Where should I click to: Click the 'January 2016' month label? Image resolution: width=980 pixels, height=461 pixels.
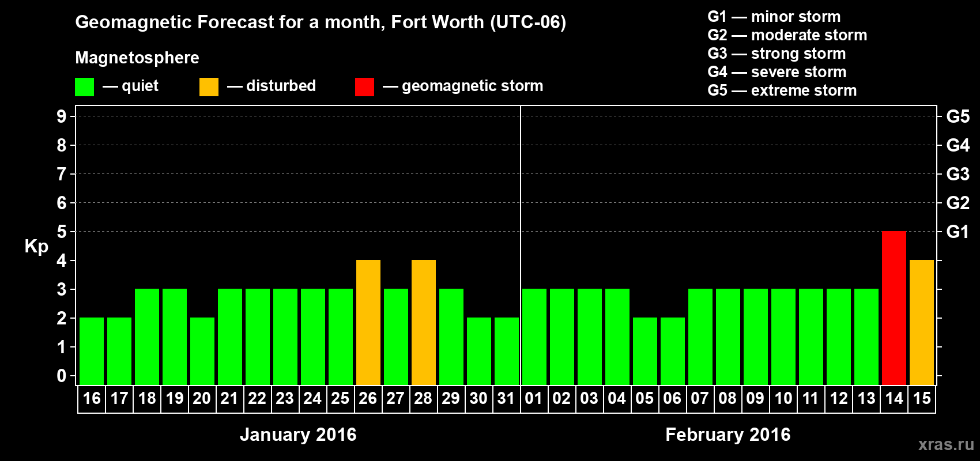click(298, 434)
